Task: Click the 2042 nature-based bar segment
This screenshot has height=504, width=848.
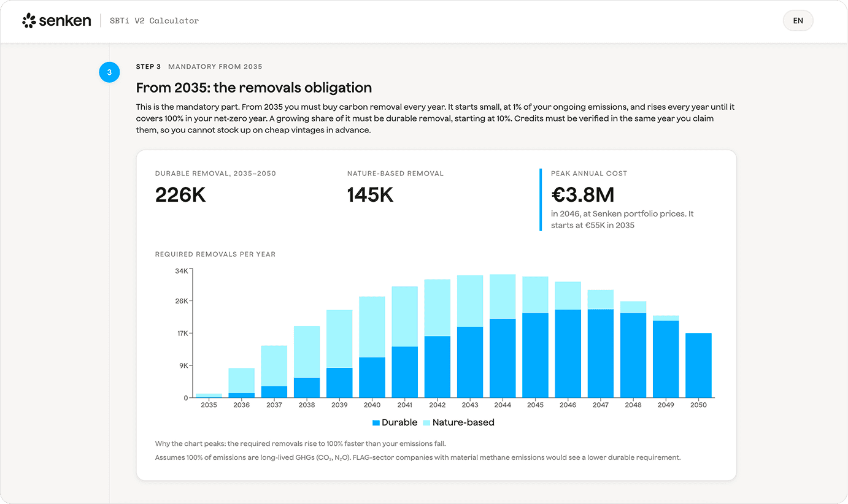Action: (x=437, y=308)
